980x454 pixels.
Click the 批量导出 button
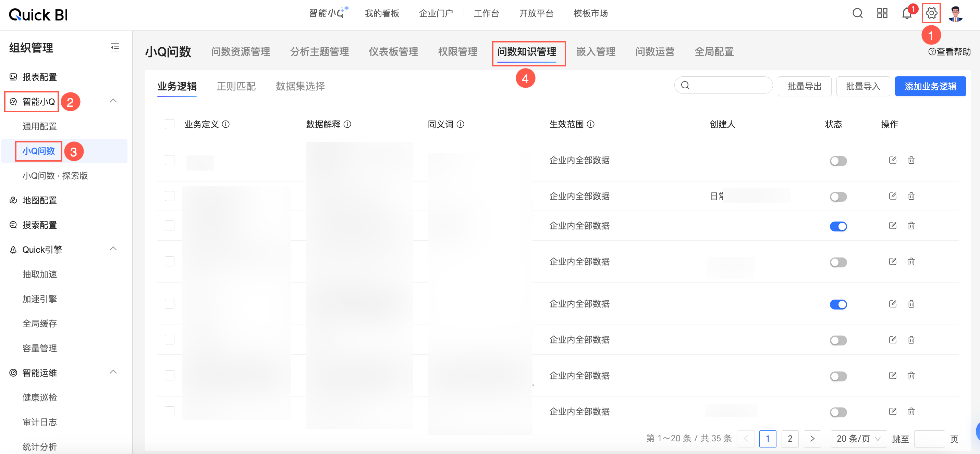point(804,86)
